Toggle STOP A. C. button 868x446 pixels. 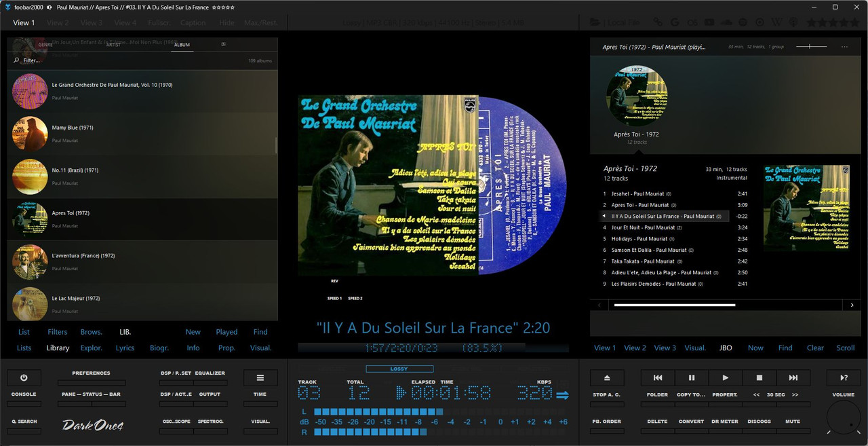607,394
